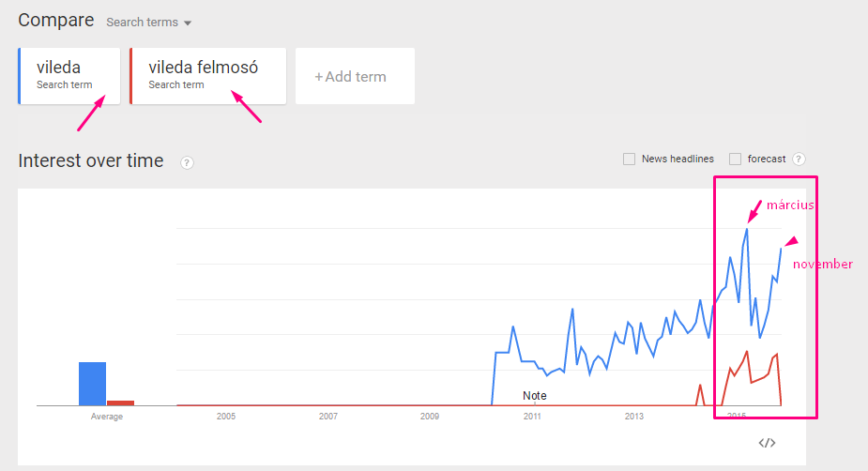The width and height of the screenshot is (868, 471).
Task: Click the dropdown arrow beside Search terms
Action: 188,23
